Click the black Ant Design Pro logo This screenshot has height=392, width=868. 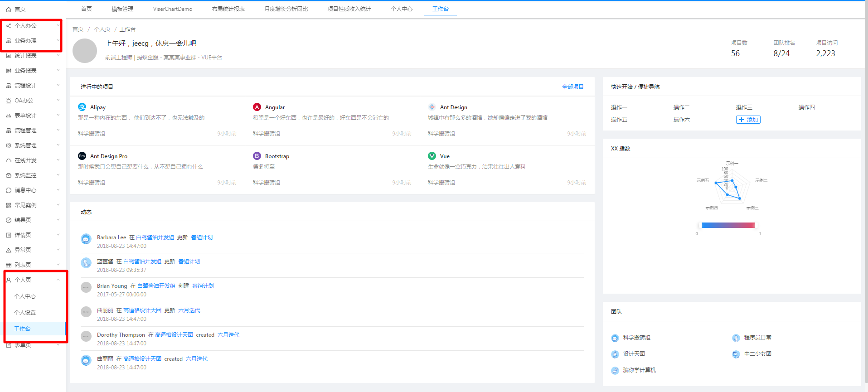pyautogui.click(x=82, y=156)
